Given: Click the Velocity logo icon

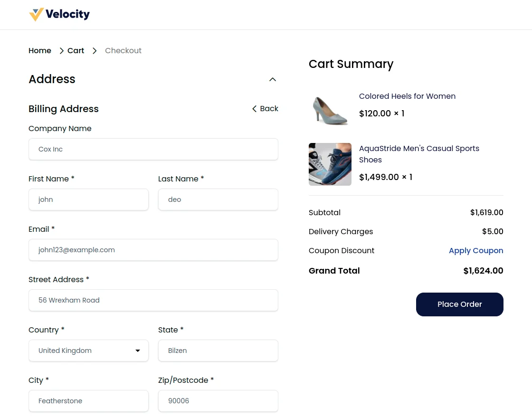Looking at the screenshot, I should click(x=36, y=14).
